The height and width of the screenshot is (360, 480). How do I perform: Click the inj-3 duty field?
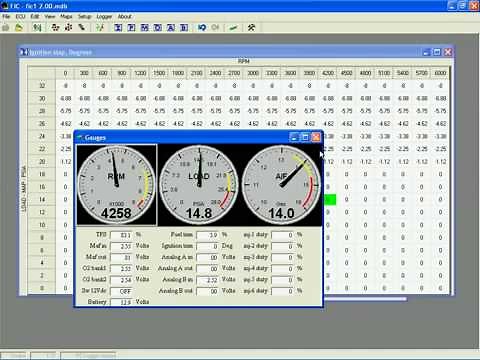pos(283,257)
